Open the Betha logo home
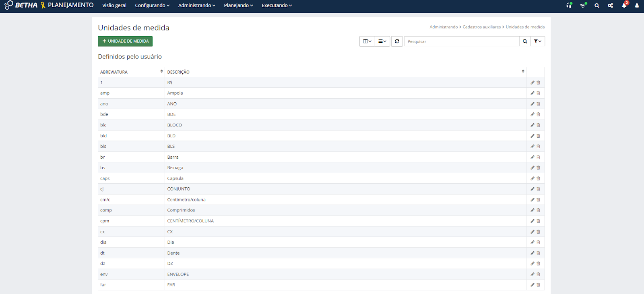Screen dimensions: 644x294 pos(21,5)
